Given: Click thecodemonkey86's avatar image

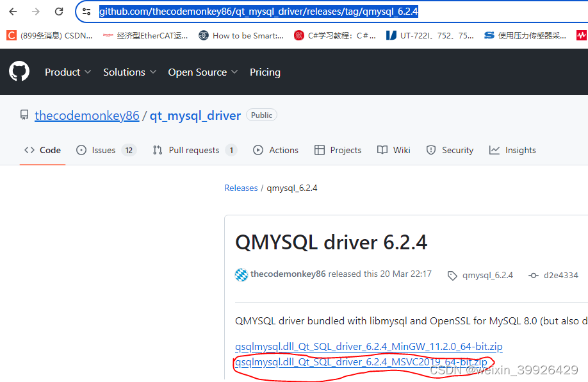Looking at the screenshot, I should [241, 274].
